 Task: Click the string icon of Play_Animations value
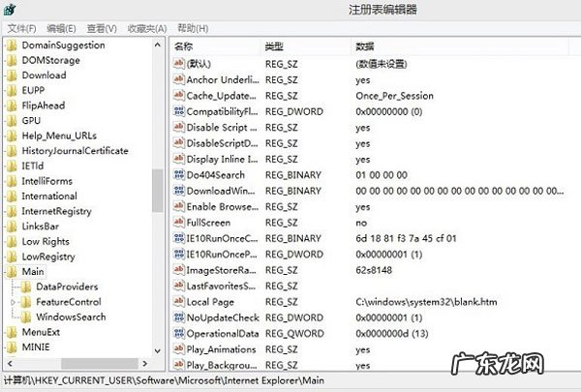click(179, 349)
